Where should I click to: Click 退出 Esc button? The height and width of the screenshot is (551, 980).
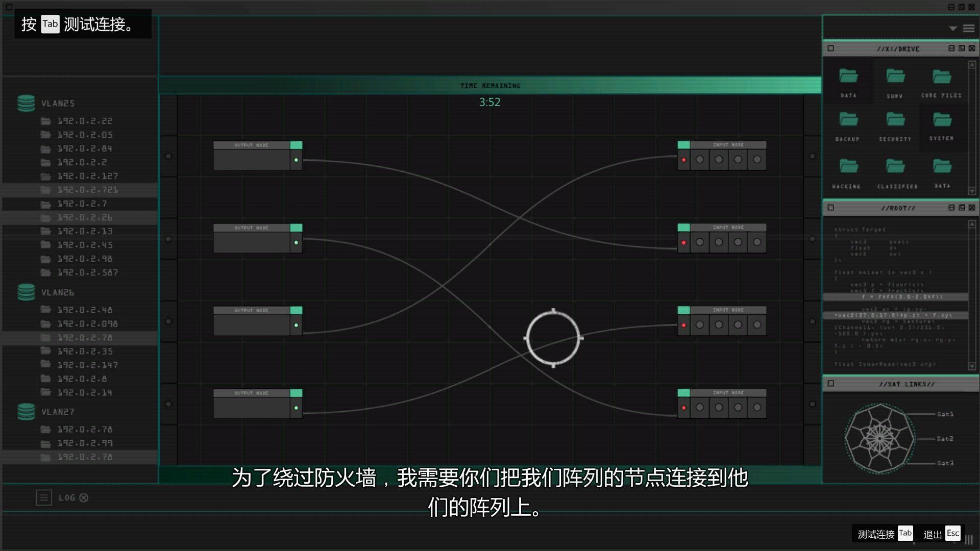point(942,533)
